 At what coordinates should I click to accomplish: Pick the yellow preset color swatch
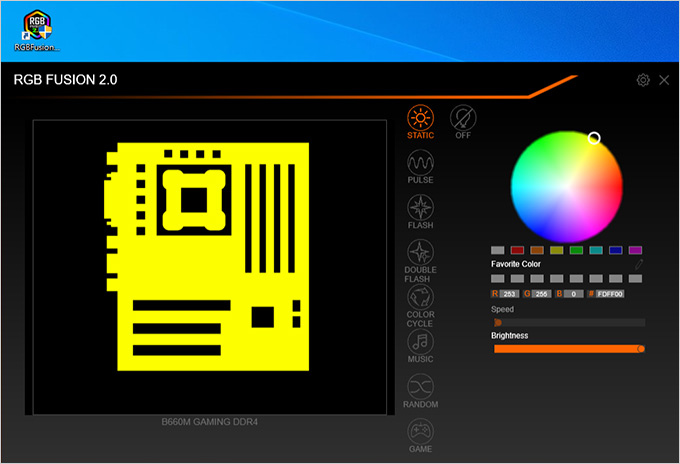click(556, 250)
